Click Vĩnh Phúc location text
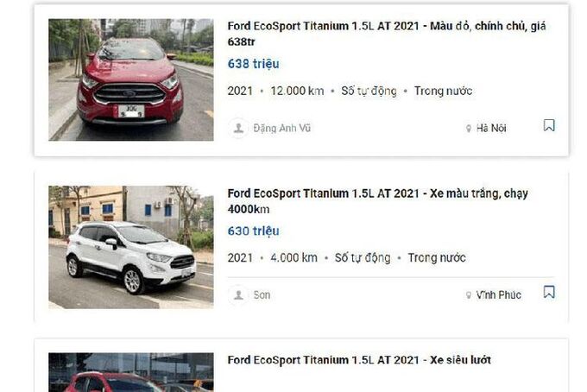Viewport: 587px width, 392px height. coord(498,295)
